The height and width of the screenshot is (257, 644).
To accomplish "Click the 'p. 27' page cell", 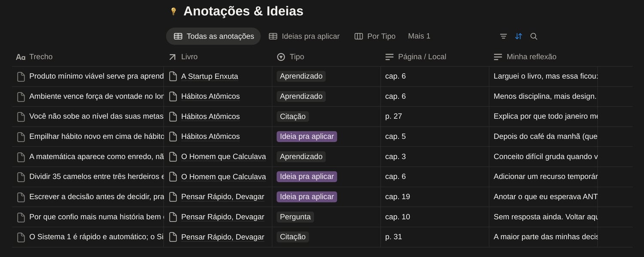I will (x=393, y=116).
